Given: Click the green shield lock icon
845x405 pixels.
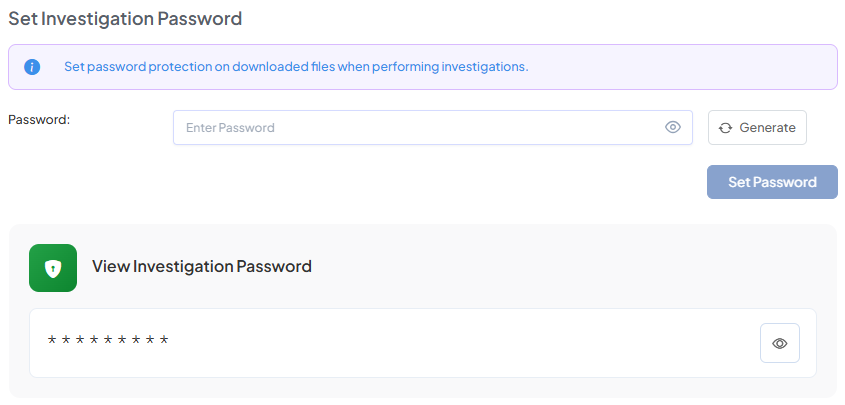Looking at the screenshot, I should pyautogui.click(x=53, y=268).
